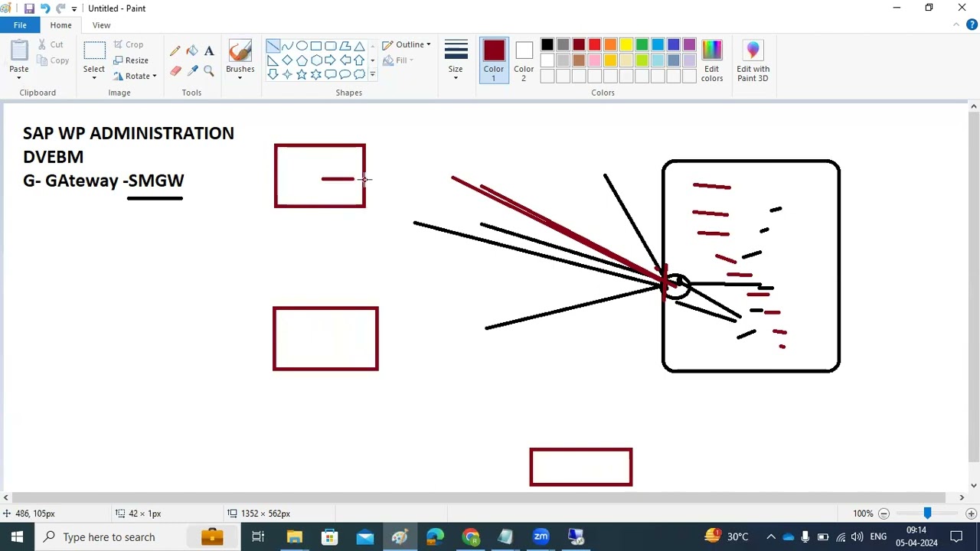Choose the Hexagon shape
The height and width of the screenshot is (551, 980).
(x=316, y=60)
